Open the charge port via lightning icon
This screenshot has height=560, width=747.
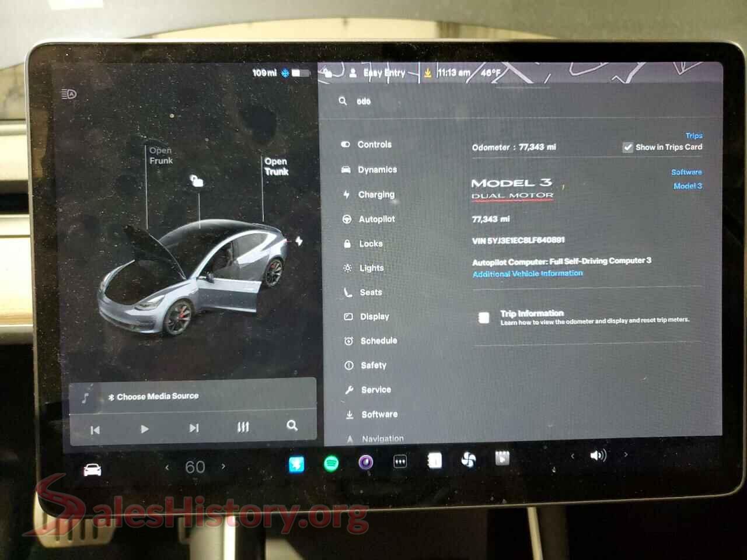point(299,240)
